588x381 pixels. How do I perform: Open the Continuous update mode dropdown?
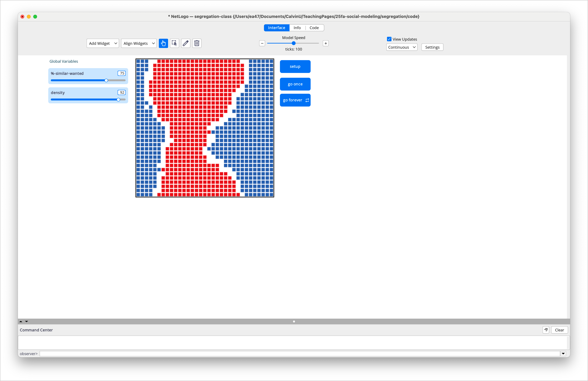tap(402, 47)
